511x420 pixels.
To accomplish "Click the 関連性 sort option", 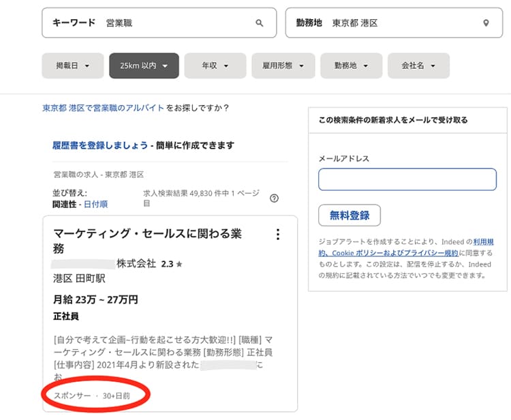I will pyautogui.click(x=65, y=205).
